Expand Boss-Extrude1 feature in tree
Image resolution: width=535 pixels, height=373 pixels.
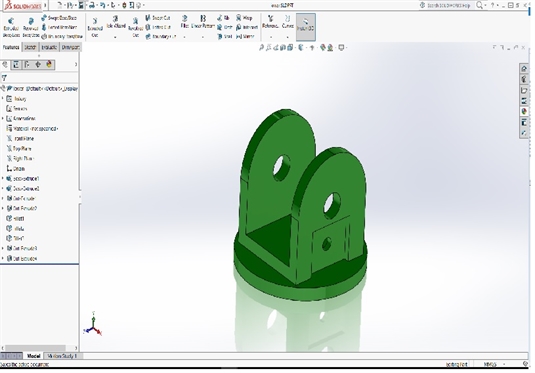click(3, 178)
